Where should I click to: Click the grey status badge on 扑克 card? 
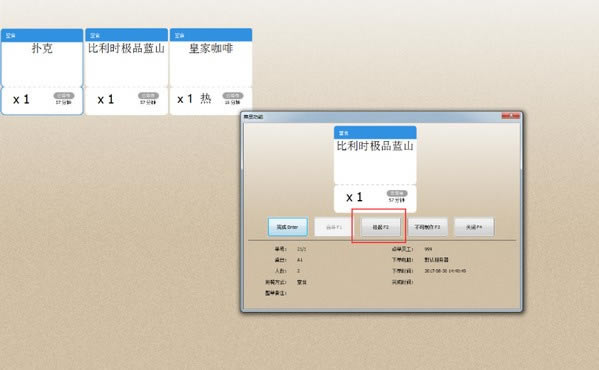pos(64,95)
